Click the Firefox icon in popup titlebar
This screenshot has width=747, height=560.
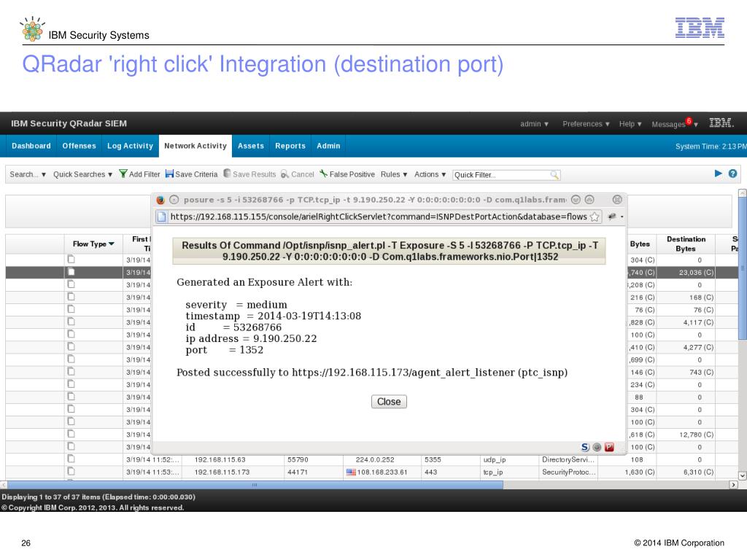click(x=160, y=200)
